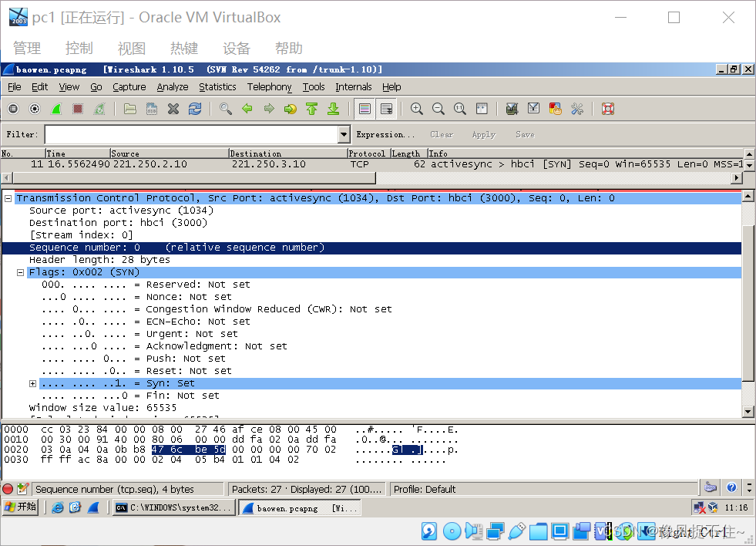Screen dimensions: 756x546
Task: Open preferences with the wrench icon
Action: coord(577,109)
